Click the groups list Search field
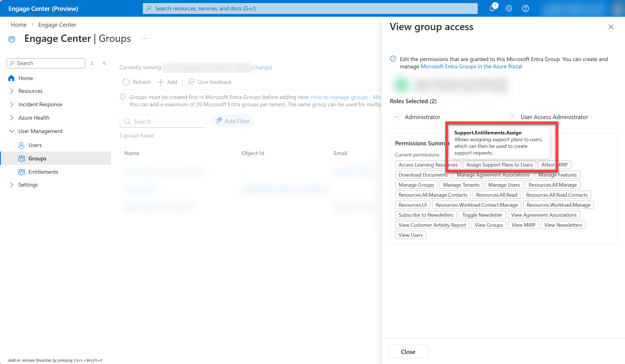The width and height of the screenshot is (625, 364). click(x=163, y=121)
